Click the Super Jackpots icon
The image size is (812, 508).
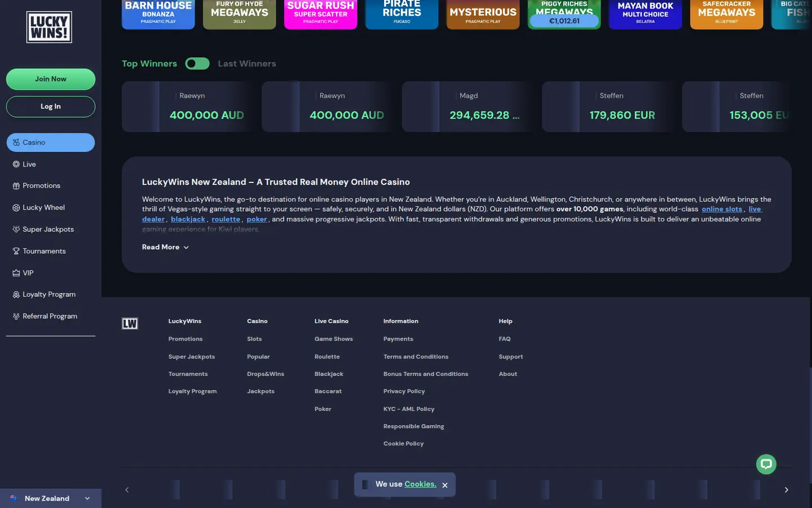coord(16,229)
